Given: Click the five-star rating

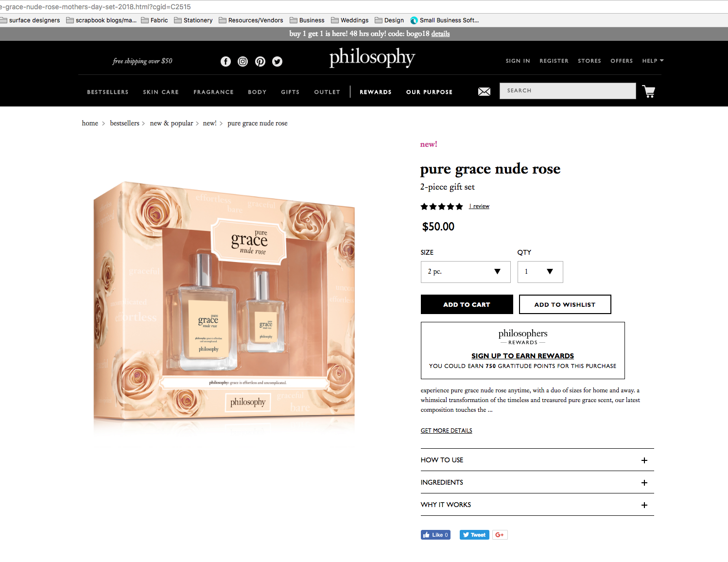Looking at the screenshot, I should click(442, 207).
